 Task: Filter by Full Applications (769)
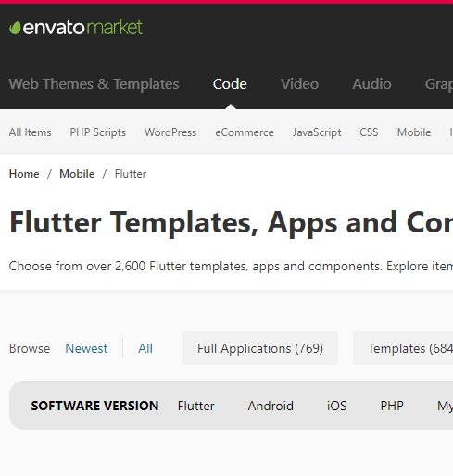click(260, 348)
